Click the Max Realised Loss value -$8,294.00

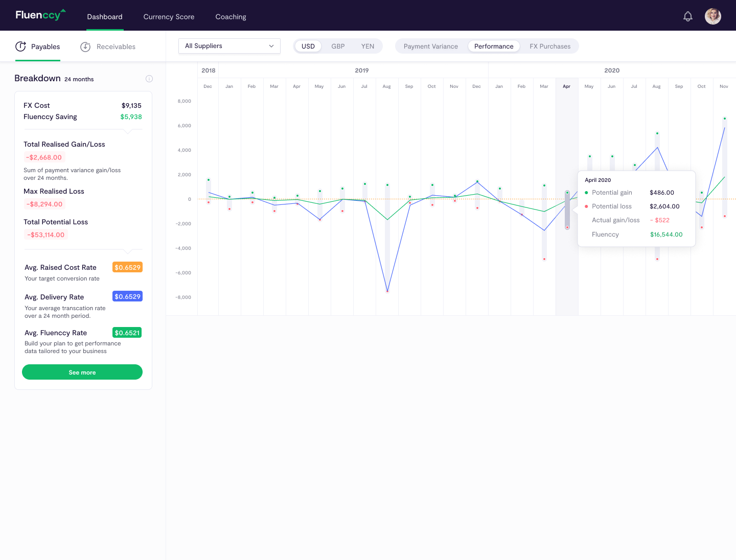[x=44, y=204]
